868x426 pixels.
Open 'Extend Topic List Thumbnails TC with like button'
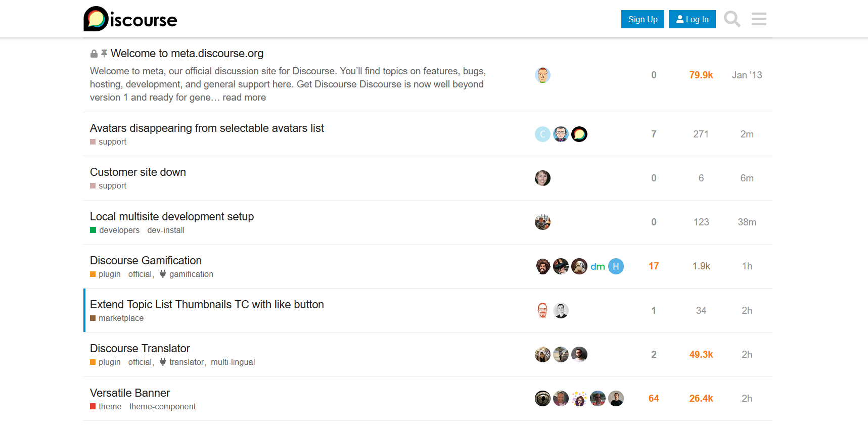click(207, 305)
